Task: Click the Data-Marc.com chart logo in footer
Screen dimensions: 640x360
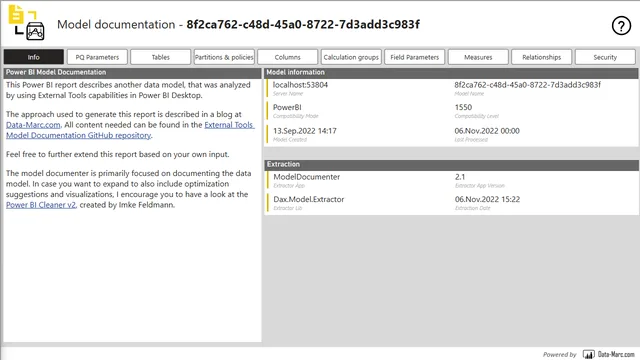Action: (589, 354)
